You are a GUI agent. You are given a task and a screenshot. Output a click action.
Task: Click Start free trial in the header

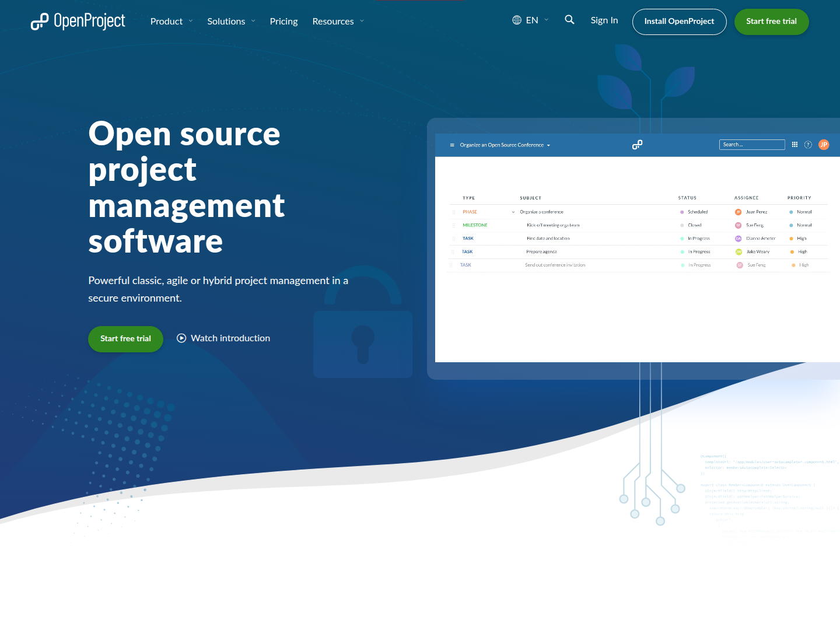[771, 22]
